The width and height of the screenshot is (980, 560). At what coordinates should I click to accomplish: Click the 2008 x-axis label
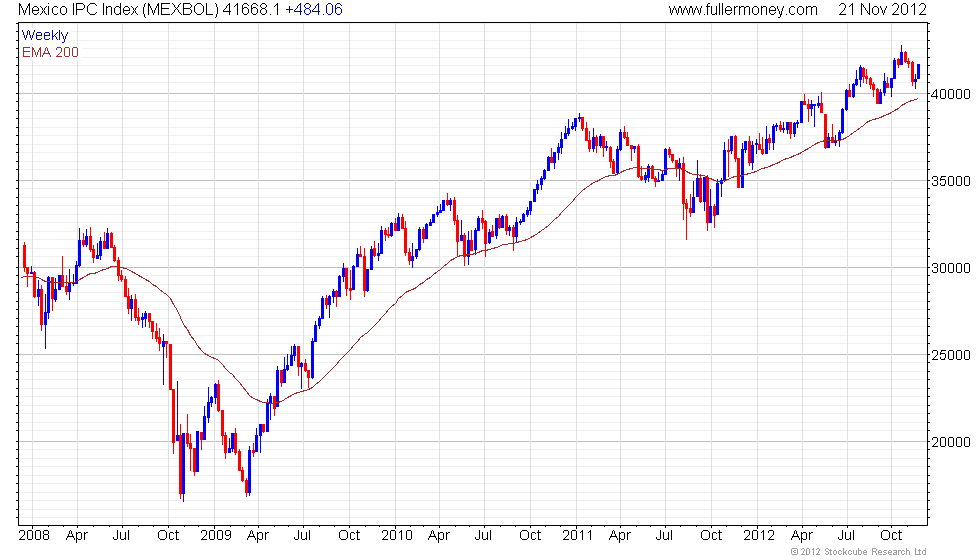(x=34, y=536)
